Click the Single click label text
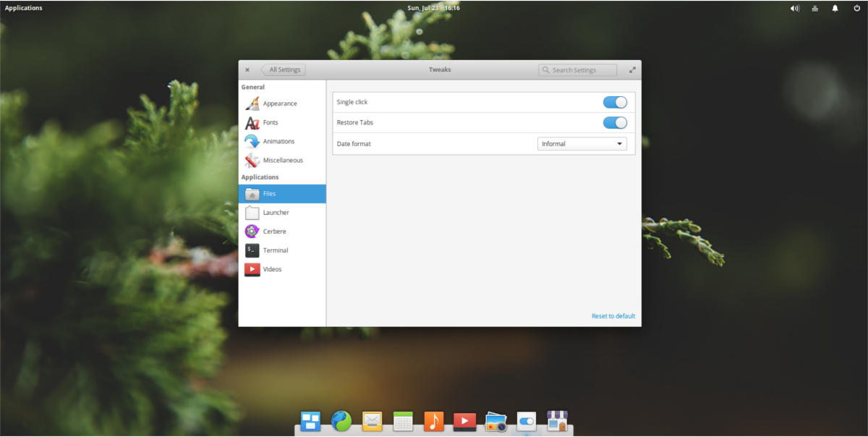Screen dimensions: 868x437 click(x=352, y=102)
